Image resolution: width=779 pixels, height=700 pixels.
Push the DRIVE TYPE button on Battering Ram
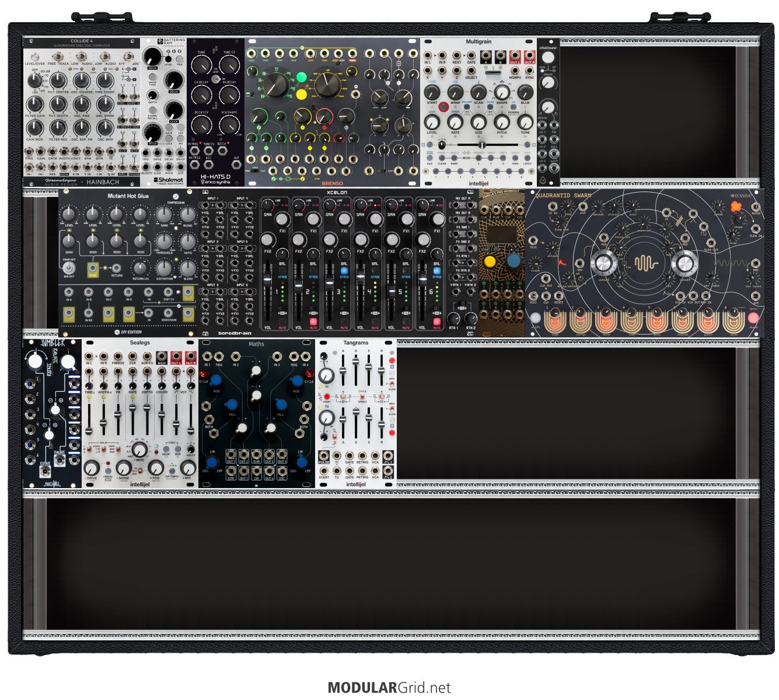pyautogui.click(x=153, y=75)
